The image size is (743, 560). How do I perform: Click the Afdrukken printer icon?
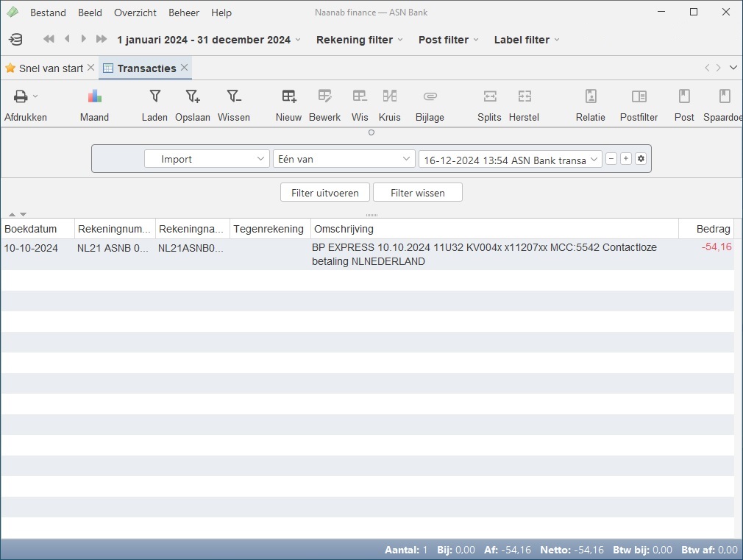point(21,96)
